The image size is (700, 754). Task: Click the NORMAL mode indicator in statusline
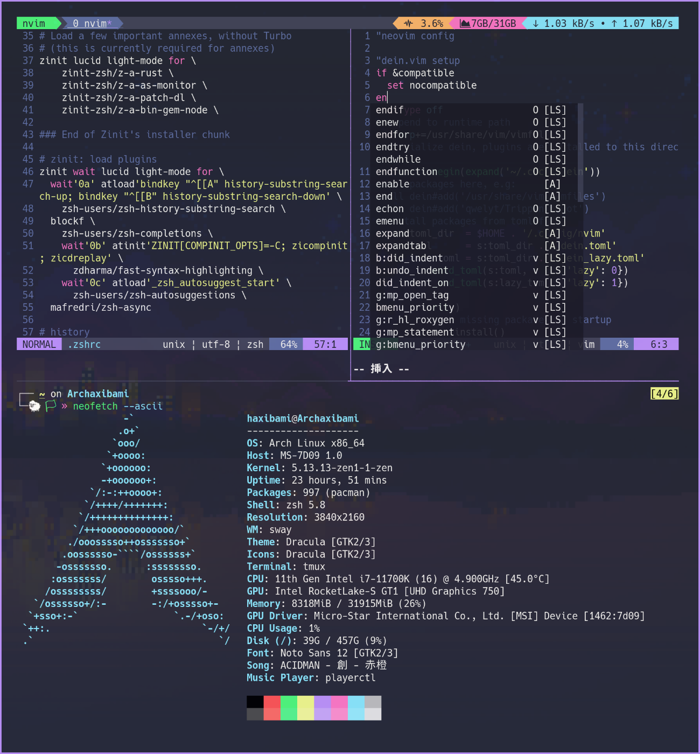click(39, 345)
